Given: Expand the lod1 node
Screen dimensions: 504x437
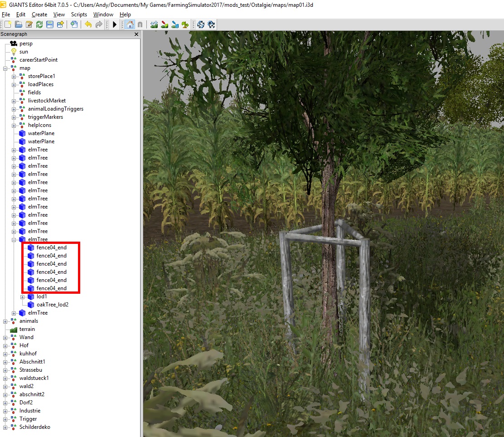Looking at the screenshot, I should [23, 297].
